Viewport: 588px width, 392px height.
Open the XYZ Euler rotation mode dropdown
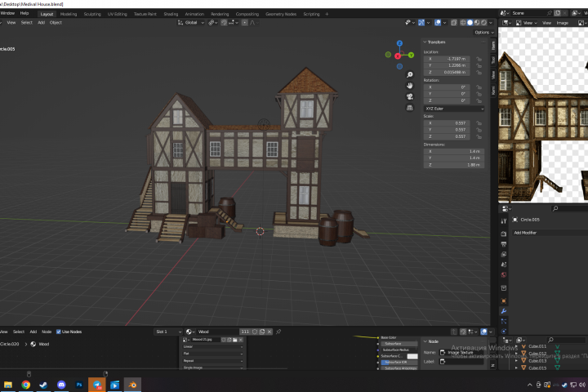[x=454, y=109]
